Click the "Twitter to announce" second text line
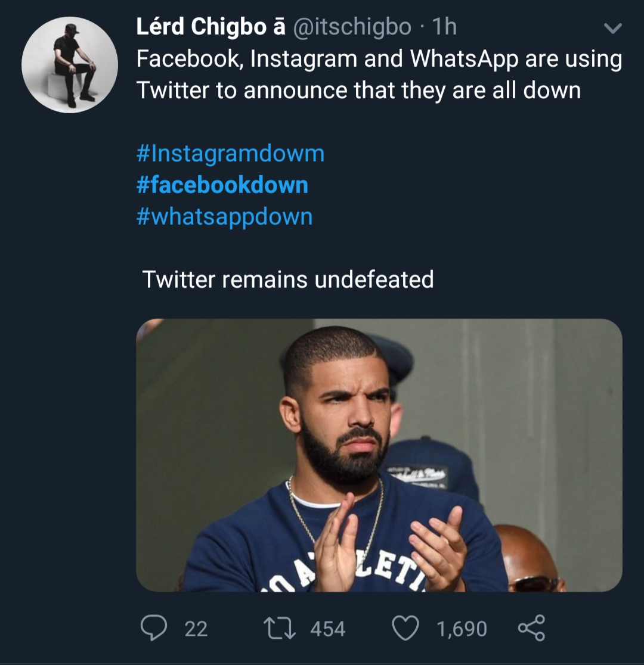This screenshot has height=665, width=644. click(358, 91)
